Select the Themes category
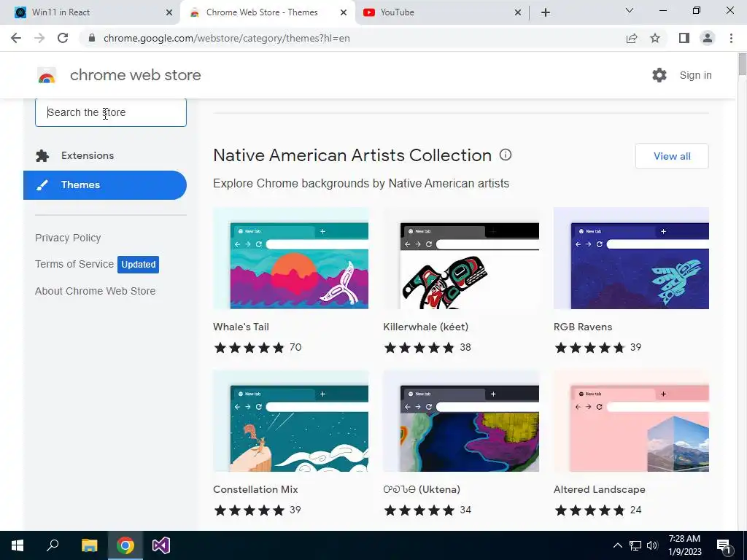This screenshot has width=747, height=560. (105, 184)
